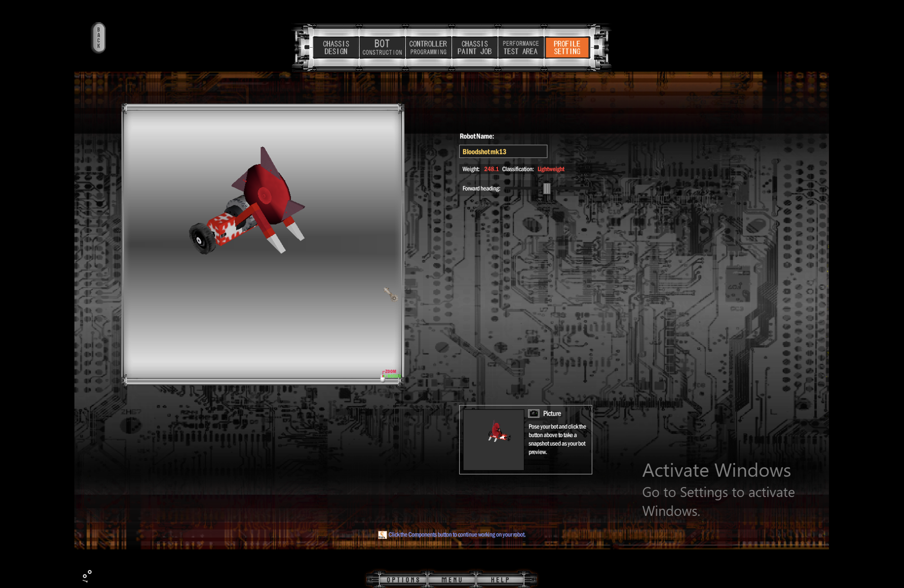This screenshot has height=588, width=904.
Task: Click Bloodshot mk13 name field
Action: tap(503, 151)
